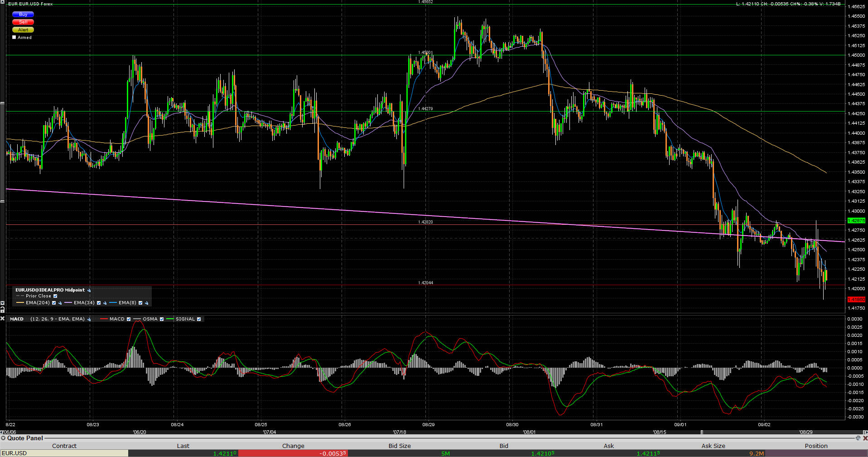
Task: Open the Quote Panel configure icon
Action: 858,438
